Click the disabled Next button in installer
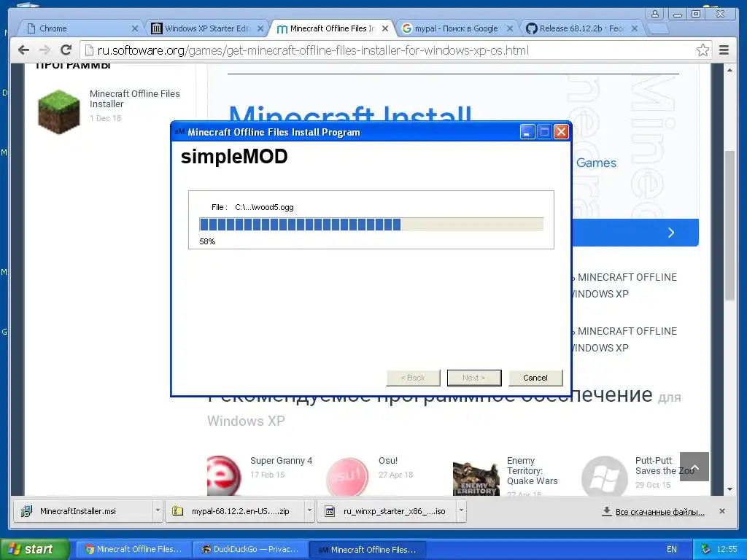This screenshot has height=560, width=747. [x=474, y=378]
